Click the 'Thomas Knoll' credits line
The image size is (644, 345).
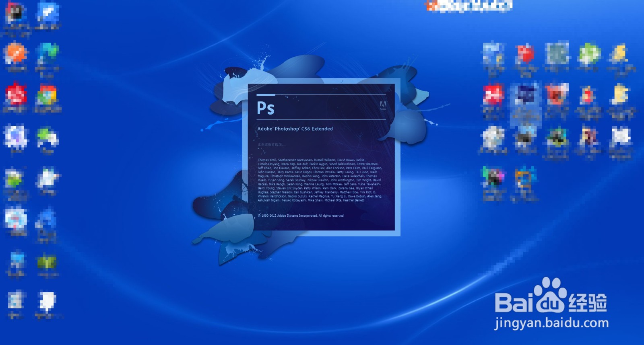[x=311, y=160]
